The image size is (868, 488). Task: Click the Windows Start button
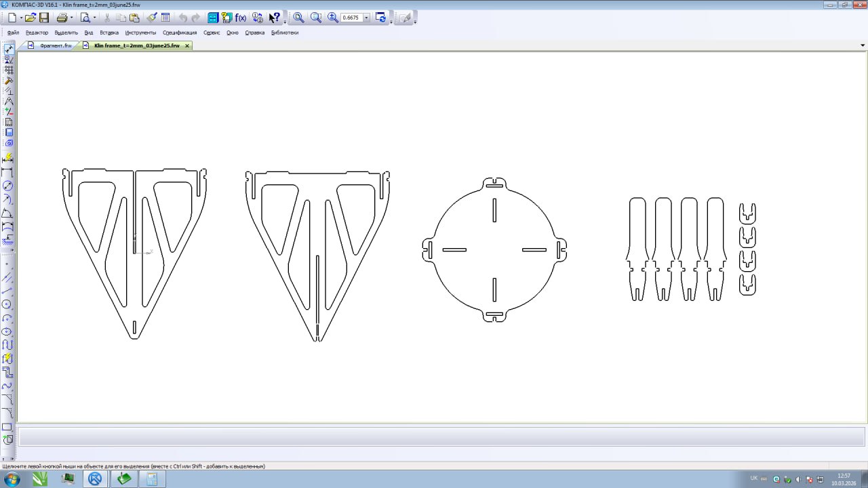point(12,479)
